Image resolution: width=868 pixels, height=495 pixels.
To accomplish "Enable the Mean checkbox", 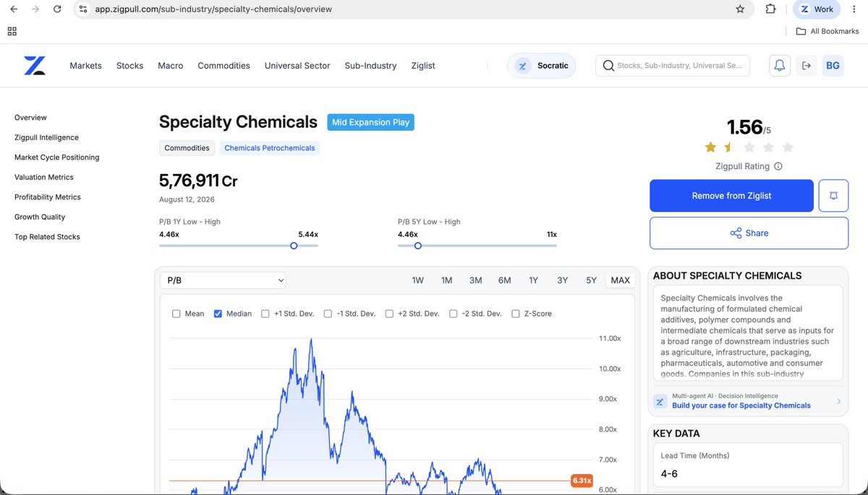I will (176, 314).
